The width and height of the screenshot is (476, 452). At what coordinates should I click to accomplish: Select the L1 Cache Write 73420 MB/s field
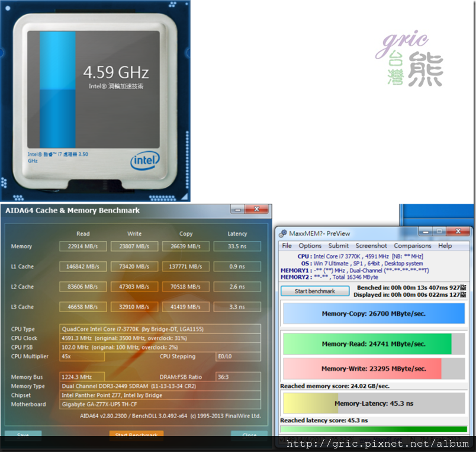coord(134,267)
